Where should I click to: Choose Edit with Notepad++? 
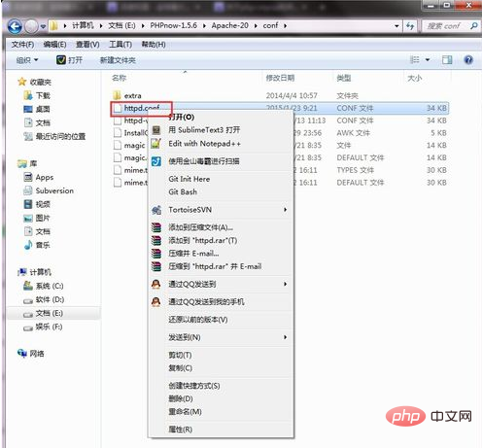[204, 144]
